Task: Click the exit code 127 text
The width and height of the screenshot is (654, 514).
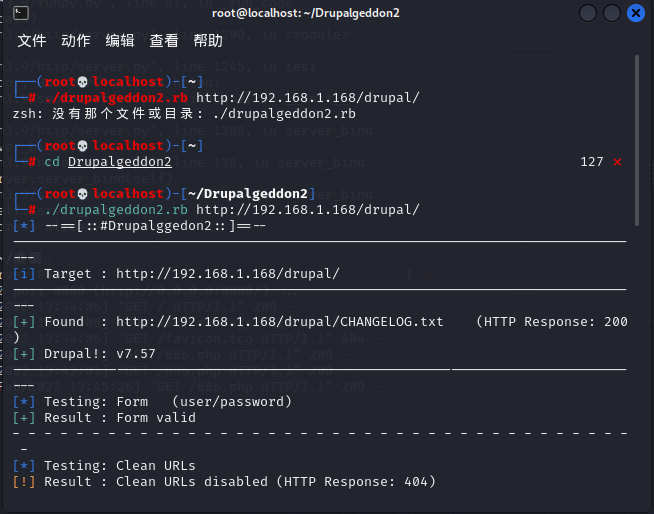Action: point(592,162)
